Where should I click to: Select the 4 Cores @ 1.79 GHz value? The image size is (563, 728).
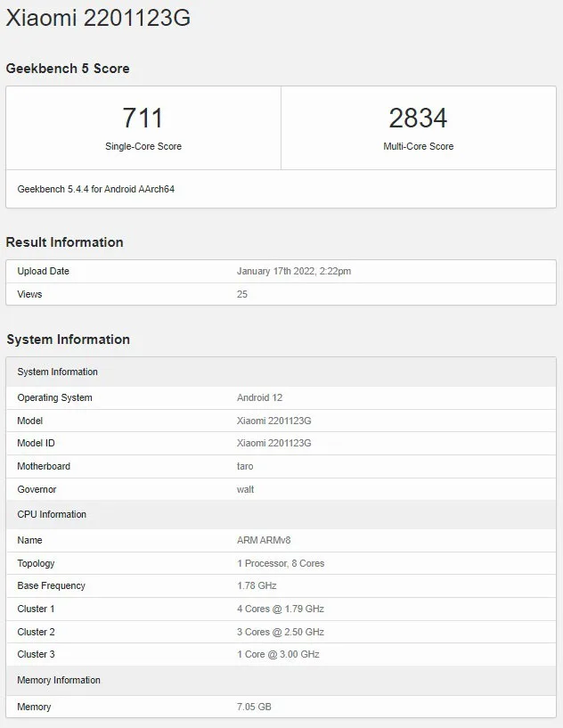[x=281, y=609]
